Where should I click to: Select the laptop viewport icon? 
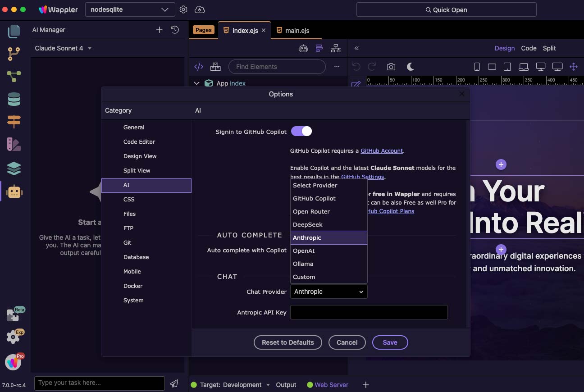point(524,67)
